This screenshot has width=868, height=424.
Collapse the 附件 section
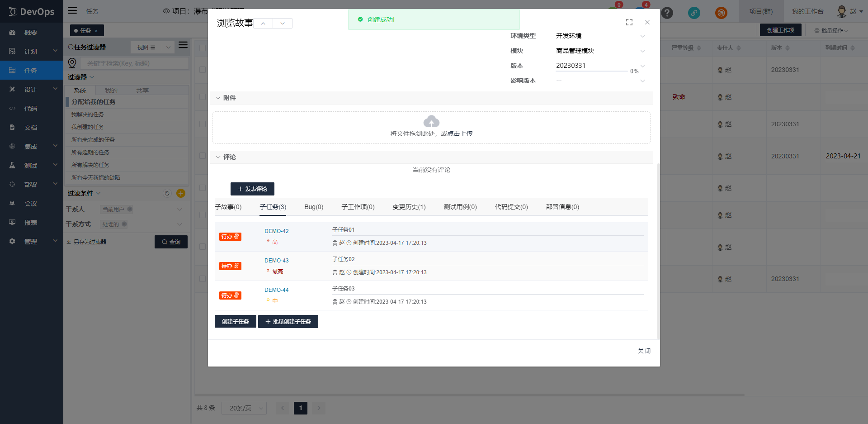pos(218,98)
